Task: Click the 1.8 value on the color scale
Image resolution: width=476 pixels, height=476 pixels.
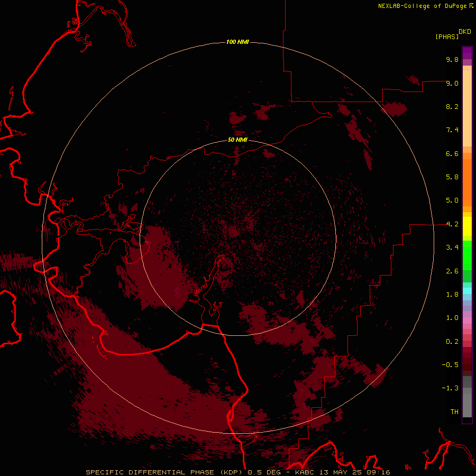Action: [x=452, y=295]
